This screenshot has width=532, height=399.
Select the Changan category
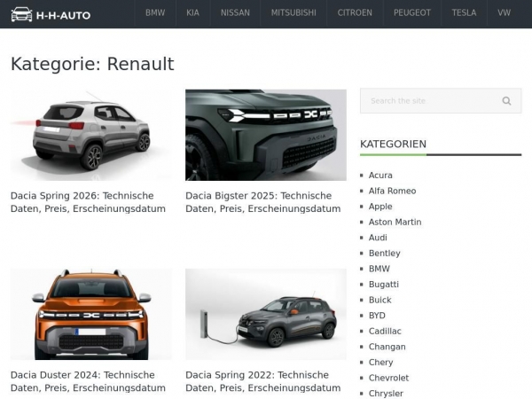[x=387, y=347]
